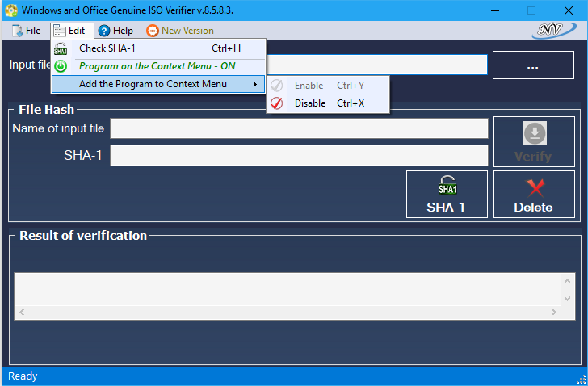Image resolution: width=588 pixels, height=386 pixels.
Task: Click the results scroll up arrow
Action: tap(567, 281)
